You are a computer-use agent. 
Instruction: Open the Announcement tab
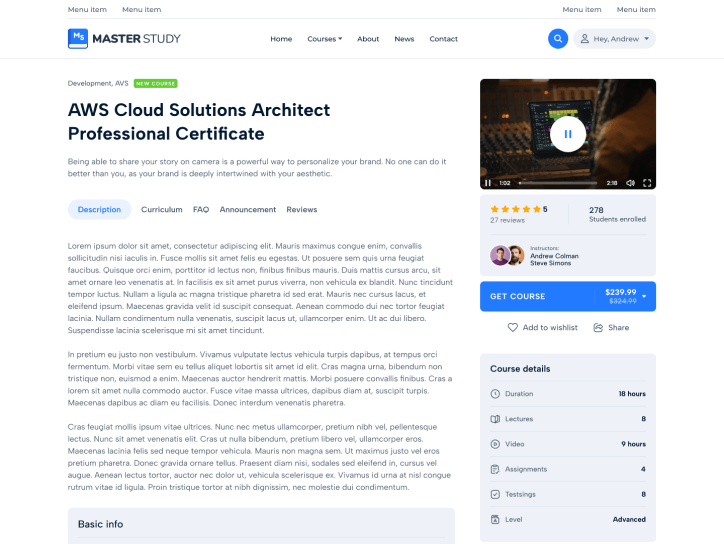tap(248, 210)
